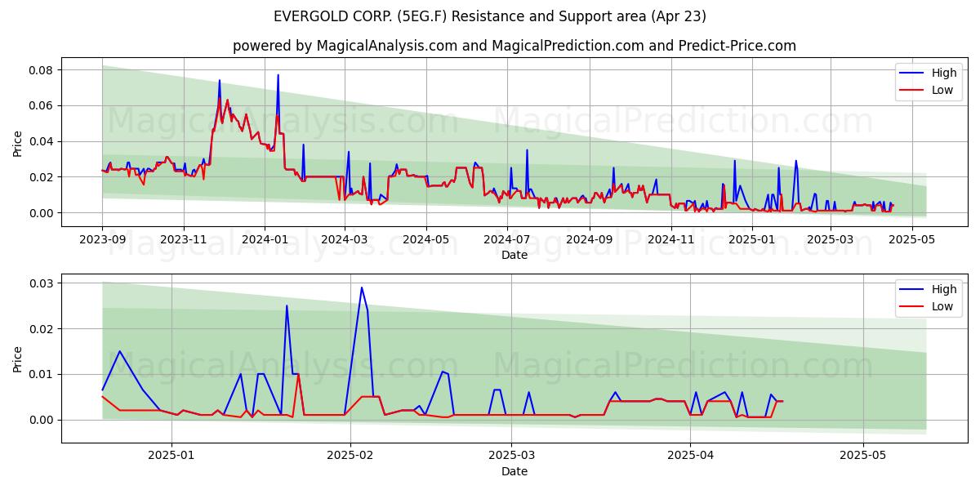Click the 2025-05 label on bottom chart
The height and width of the screenshot is (490, 980).
[x=863, y=457]
